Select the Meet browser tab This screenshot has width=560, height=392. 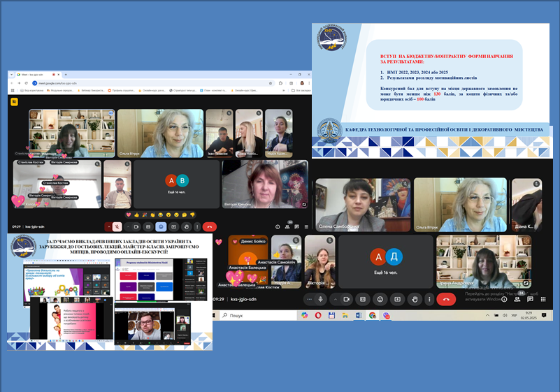(x=38, y=75)
